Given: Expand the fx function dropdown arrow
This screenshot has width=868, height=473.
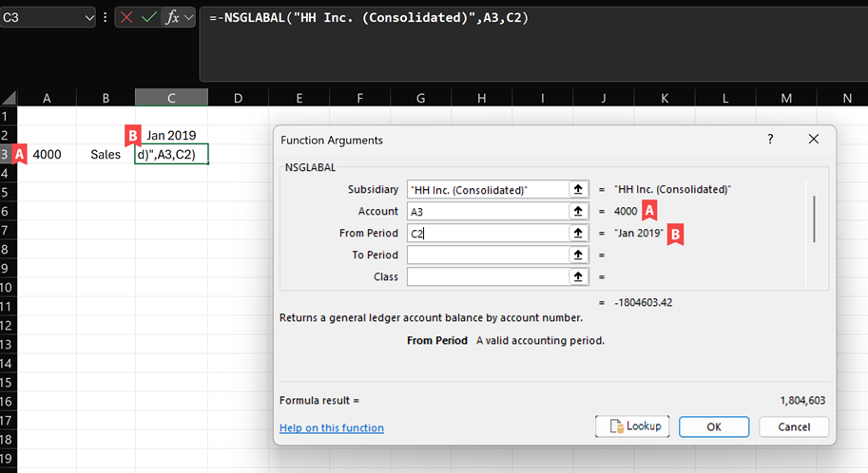Looking at the screenshot, I should click(x=189, y=18).
